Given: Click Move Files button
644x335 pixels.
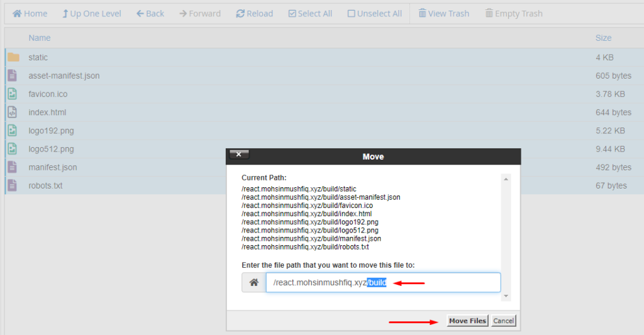Looking at the screenshot, I should coord(467,321).
